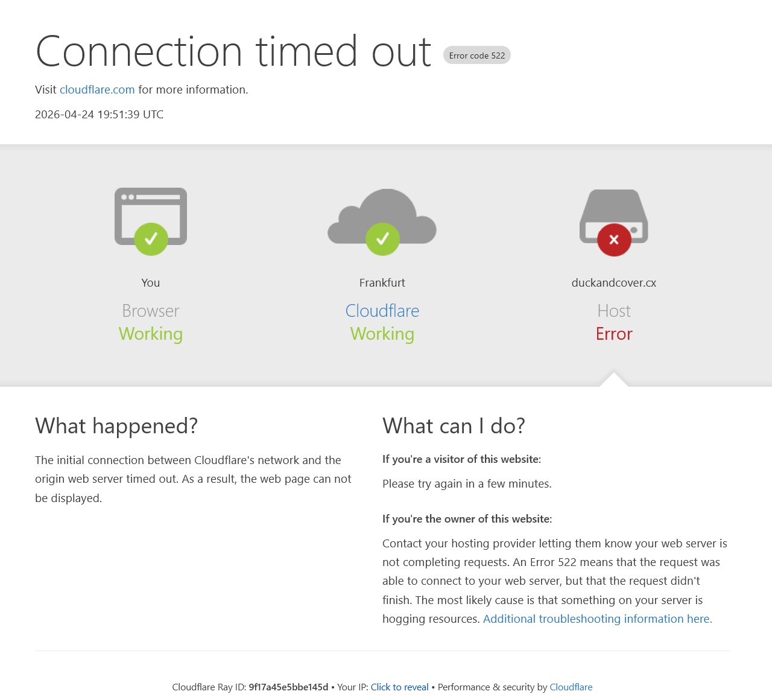Click the blue Cloudflare link under Frankfurt
Image resolution: width=772 pixels, height=700 pixels.
coord(382,311)
